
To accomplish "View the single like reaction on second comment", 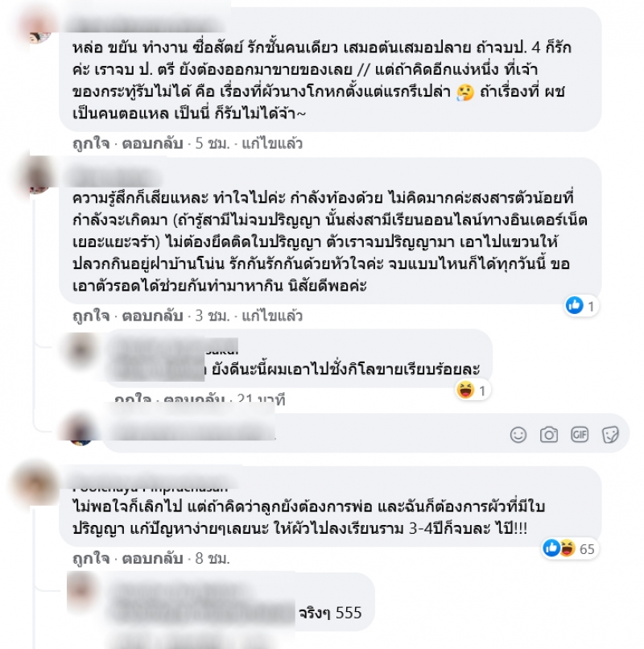I will [581, 306].
